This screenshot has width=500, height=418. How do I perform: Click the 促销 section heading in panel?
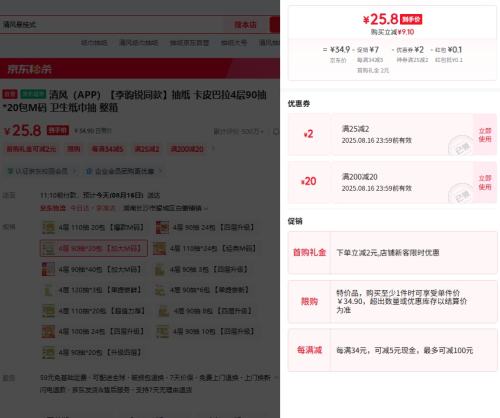click(295, 221)
